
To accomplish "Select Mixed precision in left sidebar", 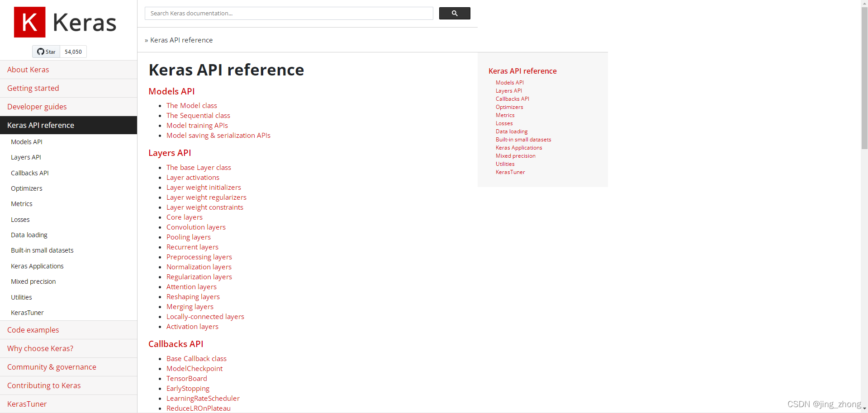I will 33,282.
